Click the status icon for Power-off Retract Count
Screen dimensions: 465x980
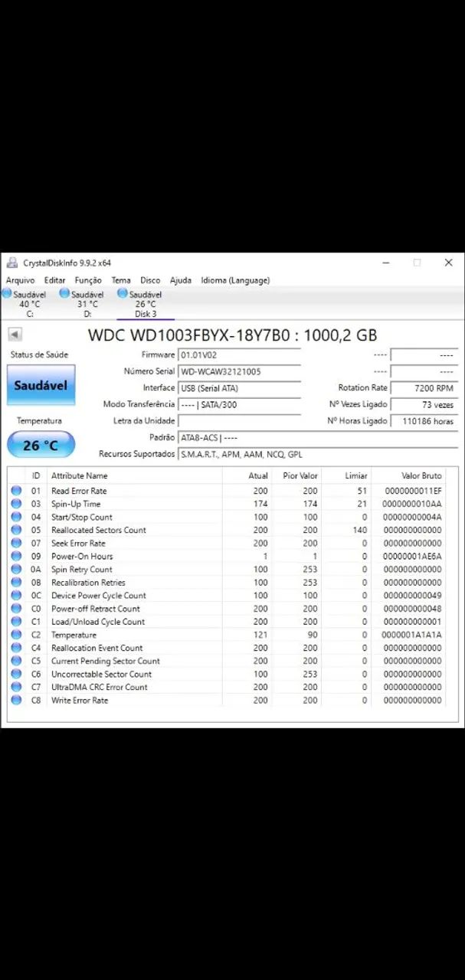[16, 609]
